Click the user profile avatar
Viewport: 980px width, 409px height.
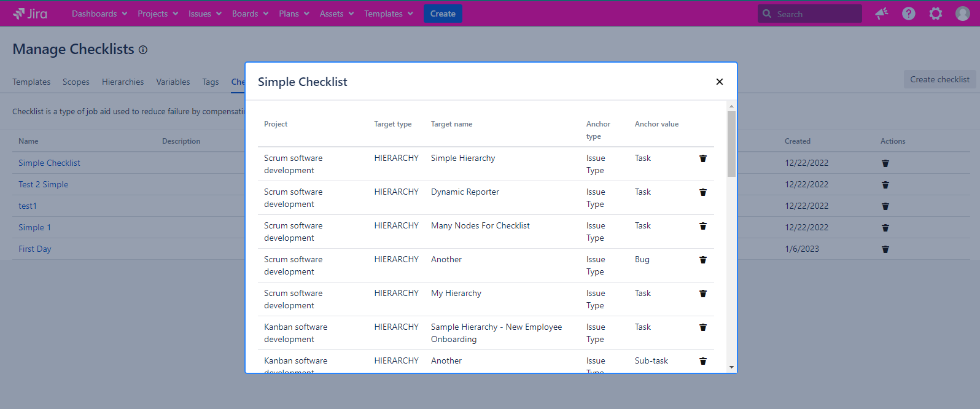962,14
